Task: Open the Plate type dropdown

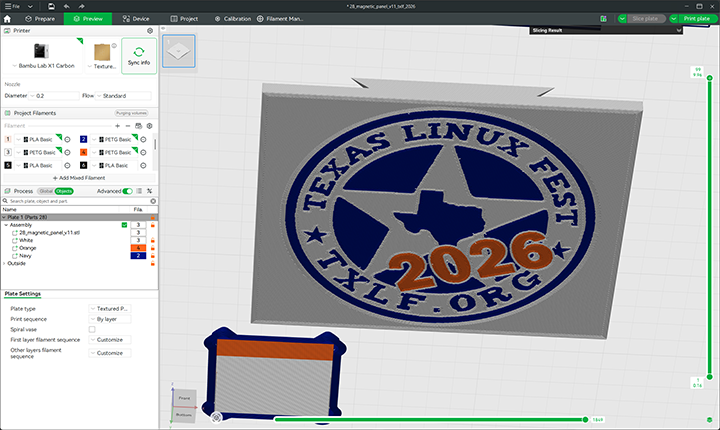Action: click(x=109, y=309)
